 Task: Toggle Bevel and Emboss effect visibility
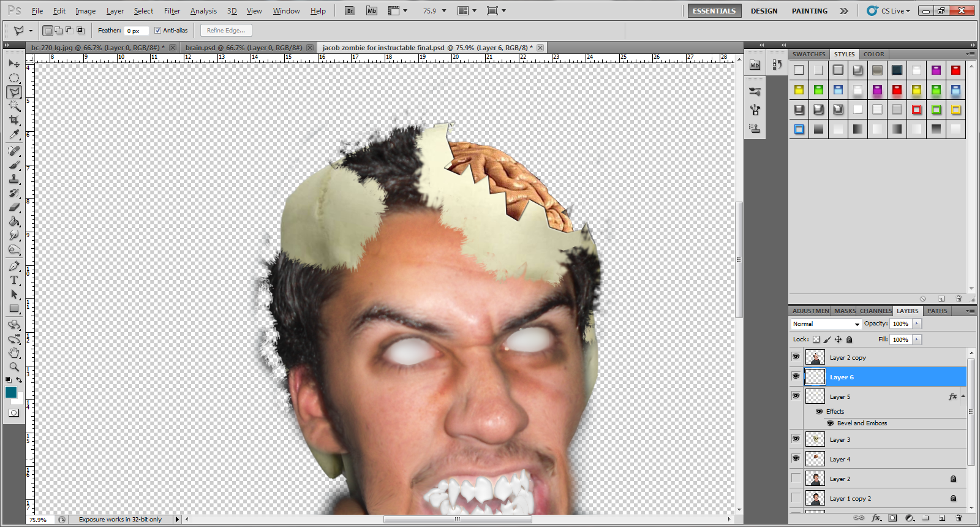830,423
